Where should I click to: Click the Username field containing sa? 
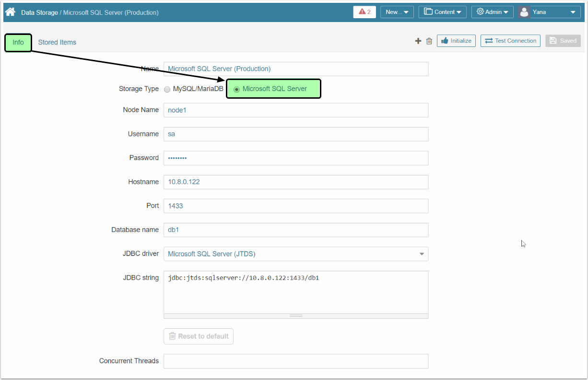[296, 134]
